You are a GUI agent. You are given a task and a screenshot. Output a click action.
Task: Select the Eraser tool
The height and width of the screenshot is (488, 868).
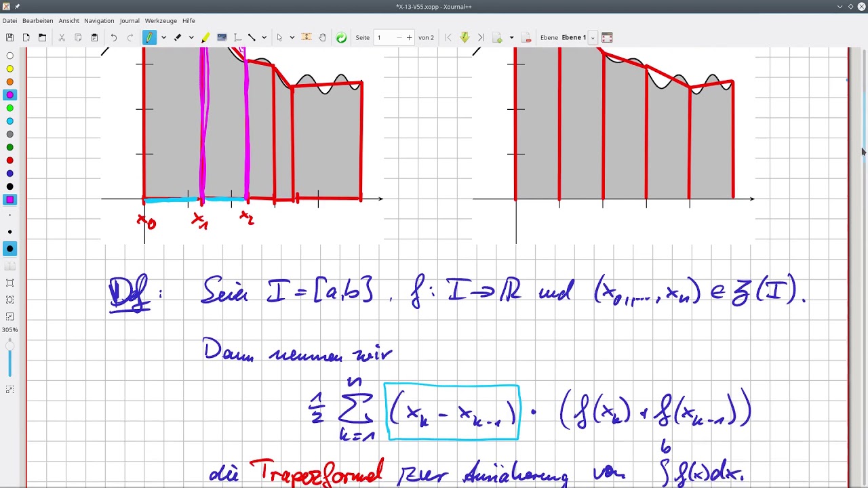178,38
